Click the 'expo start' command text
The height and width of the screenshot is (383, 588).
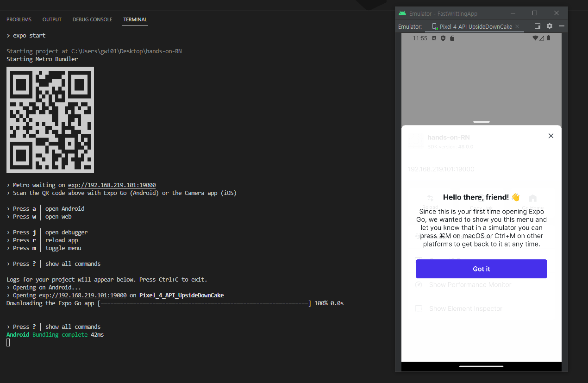(x=29, y=35)
